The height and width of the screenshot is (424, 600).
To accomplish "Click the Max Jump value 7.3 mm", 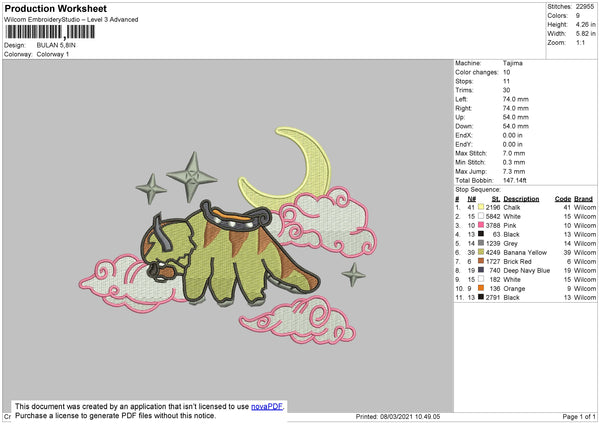I will (x=514, y=171).
